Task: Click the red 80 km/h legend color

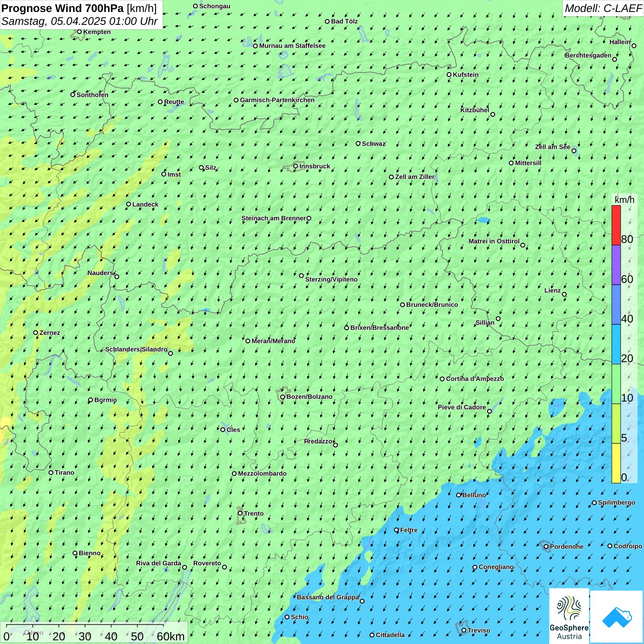Action: pyautogui.click(x=616, y=225)
